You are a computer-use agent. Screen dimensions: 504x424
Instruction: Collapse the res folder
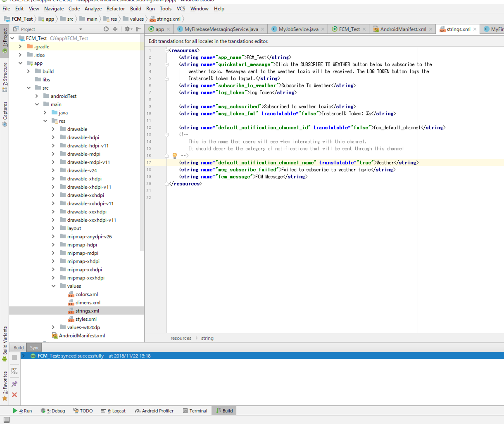tap(45, 121)
